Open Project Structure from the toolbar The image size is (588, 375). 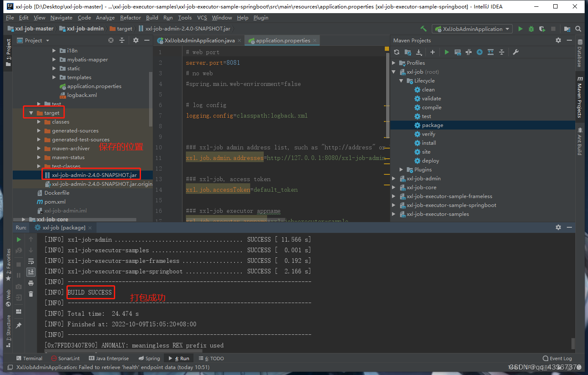(x=567, y=29)
